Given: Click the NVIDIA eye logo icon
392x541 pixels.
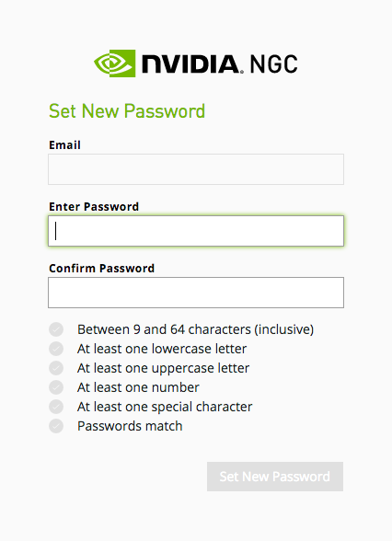Looking at the screenshot, I should [x=114, y=63].
